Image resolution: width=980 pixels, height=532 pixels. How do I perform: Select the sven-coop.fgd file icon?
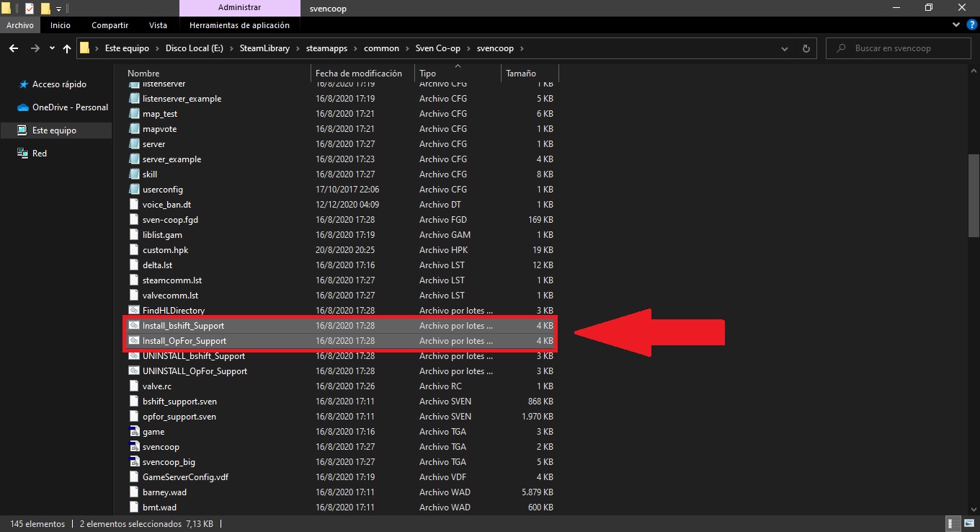[x=133, y=220]
